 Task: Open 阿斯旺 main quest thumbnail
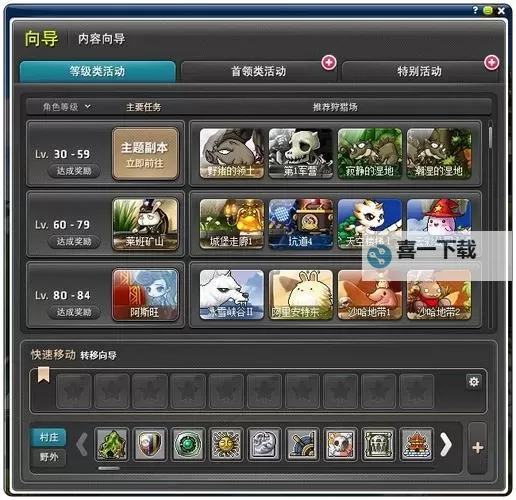145,295
